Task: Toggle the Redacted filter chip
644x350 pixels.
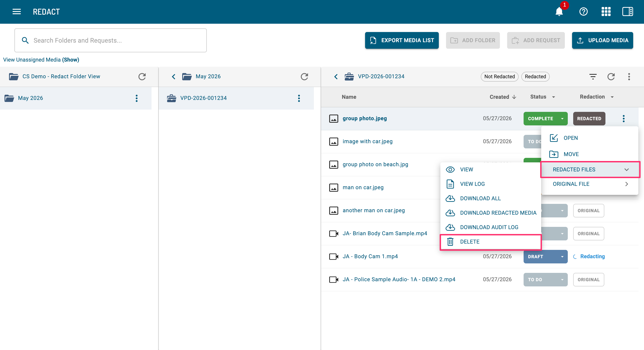Action: (535, 76)
